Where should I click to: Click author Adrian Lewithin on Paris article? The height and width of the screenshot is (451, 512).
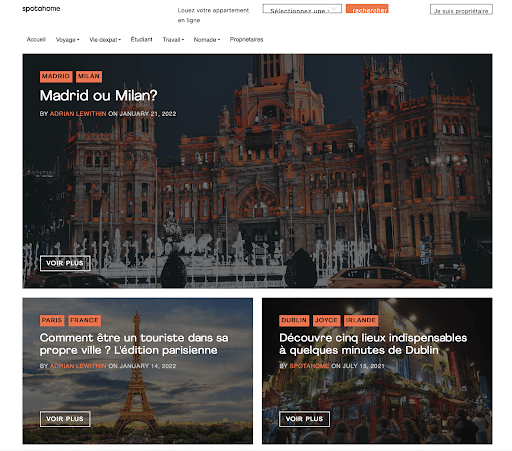78,366
